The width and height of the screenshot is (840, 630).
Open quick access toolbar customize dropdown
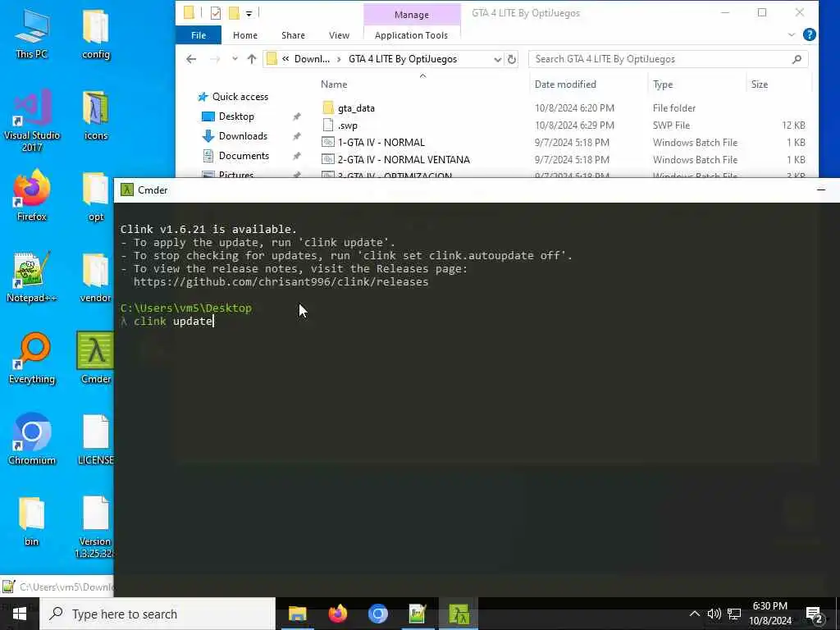249,13
